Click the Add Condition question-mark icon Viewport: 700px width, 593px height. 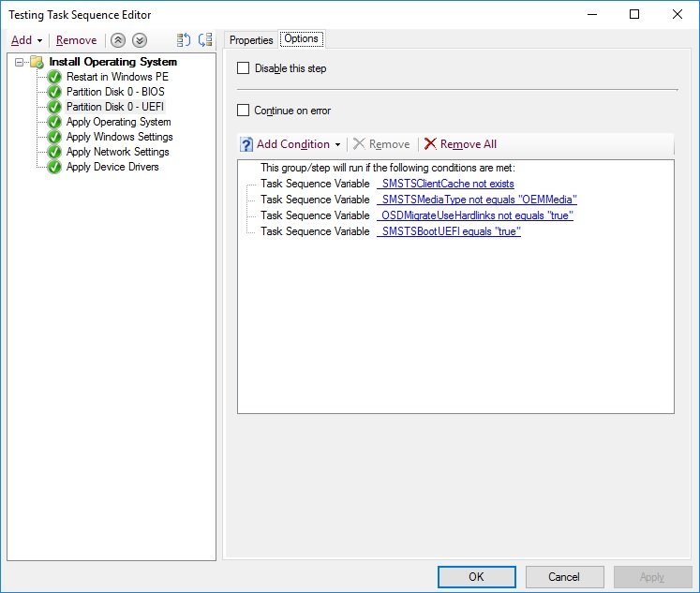click(x=246, y=144)
